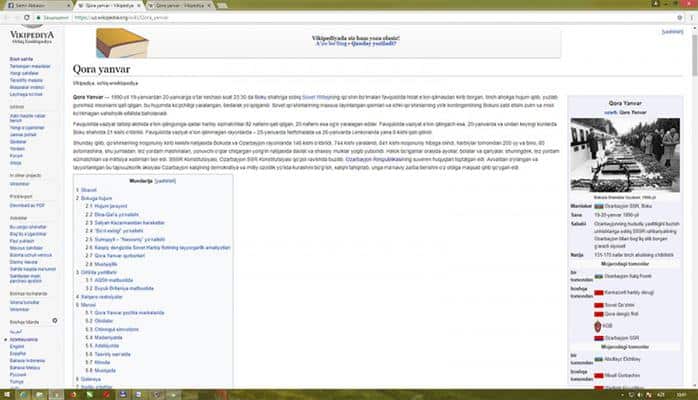Click the Facebook favicon on the first tab
The image size is (698, 400).
(x=7, y=5)
